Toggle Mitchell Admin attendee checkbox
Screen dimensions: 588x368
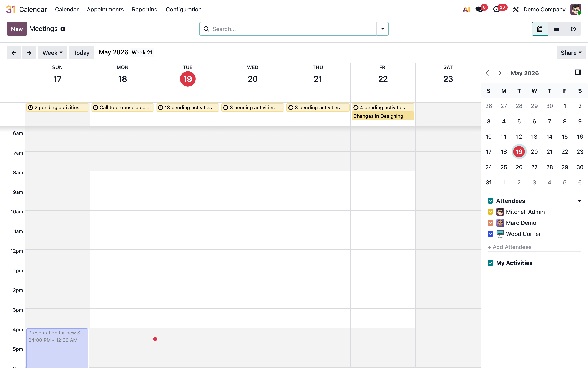tap(490, 212)
